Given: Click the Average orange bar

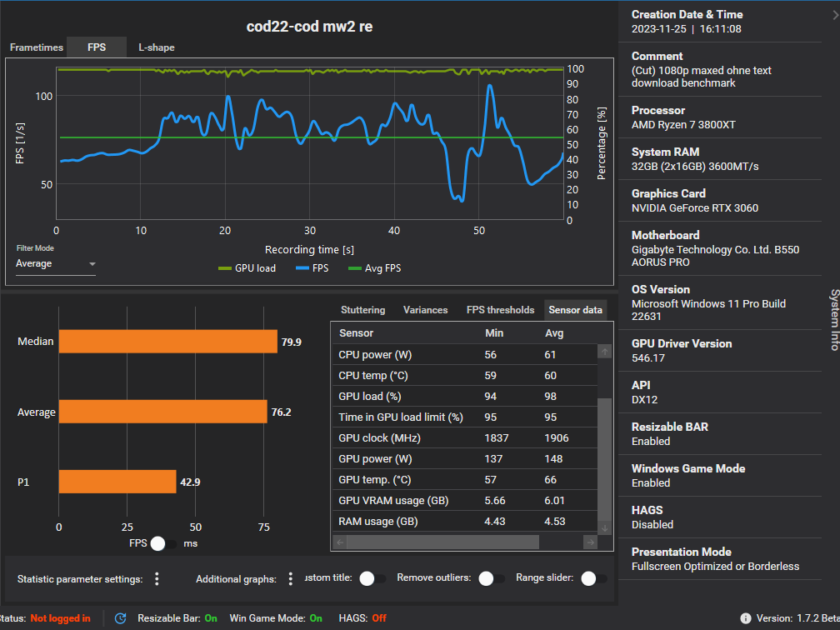Looking at the screenshot, I should coord(162,412).
